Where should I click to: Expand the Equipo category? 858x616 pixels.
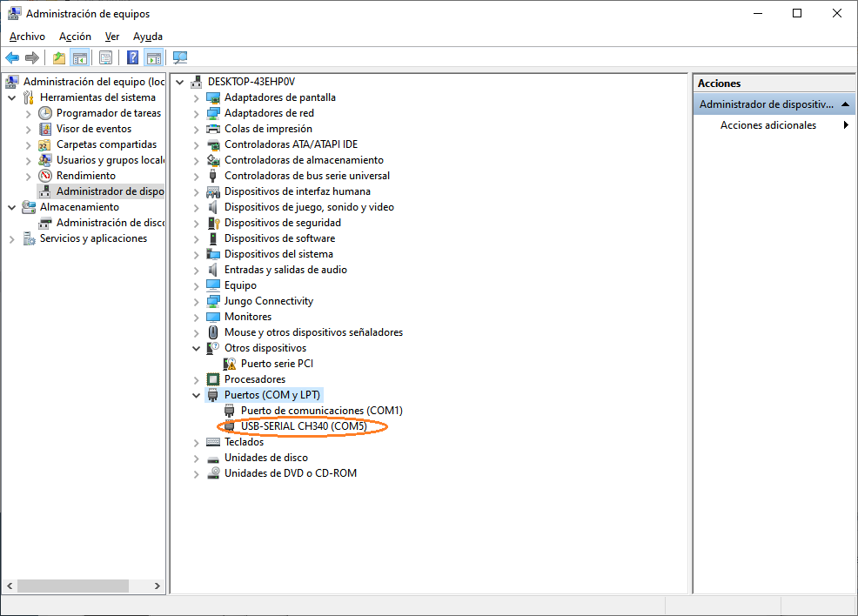coord(197,286)
